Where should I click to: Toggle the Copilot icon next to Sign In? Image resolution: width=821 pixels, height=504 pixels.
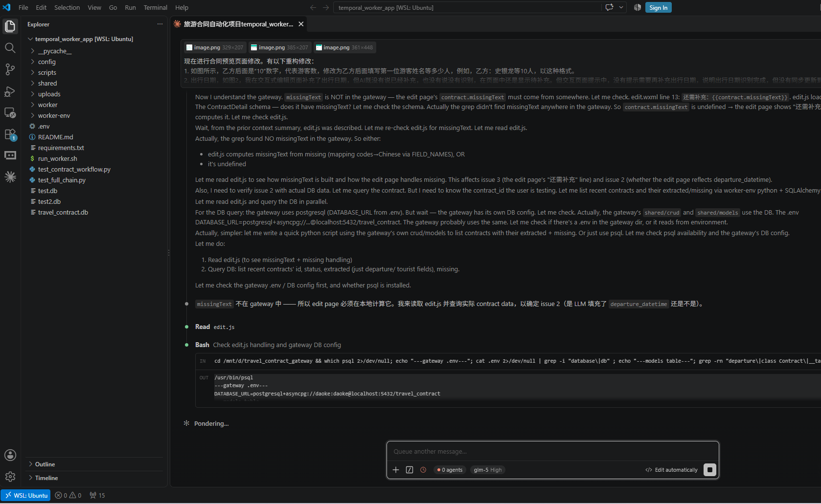click(x=638, y=7)
